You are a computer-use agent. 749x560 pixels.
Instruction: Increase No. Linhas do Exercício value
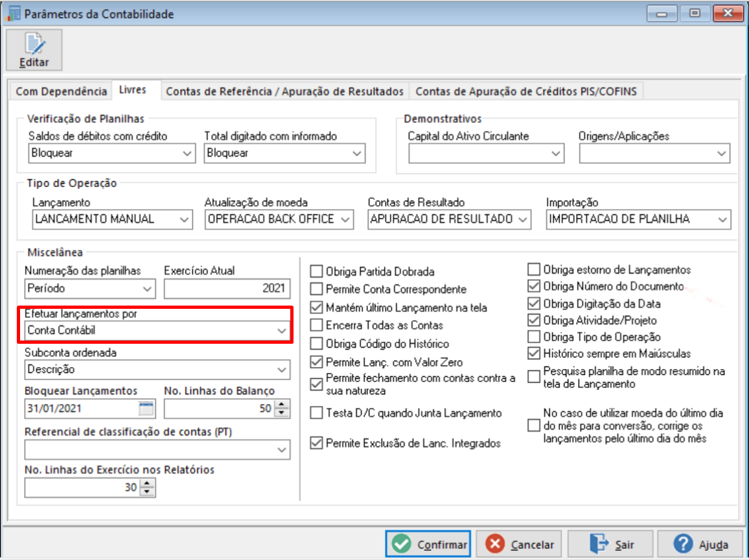pos(147,483)
